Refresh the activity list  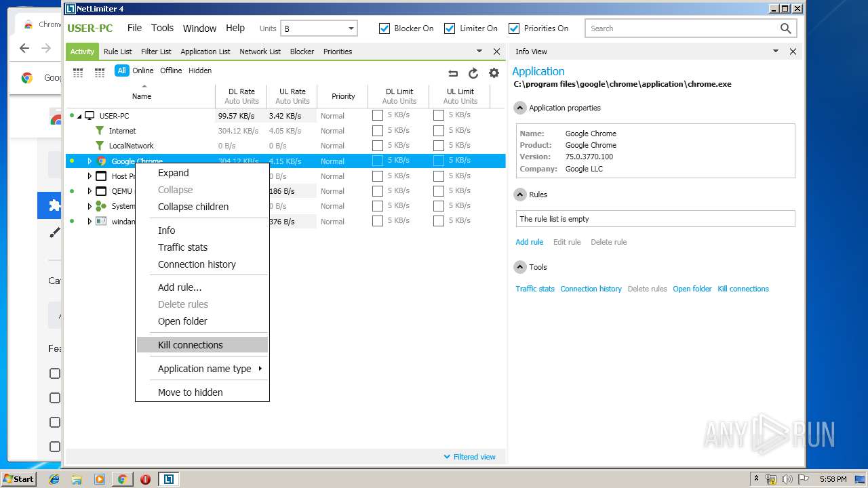[473, 73]
